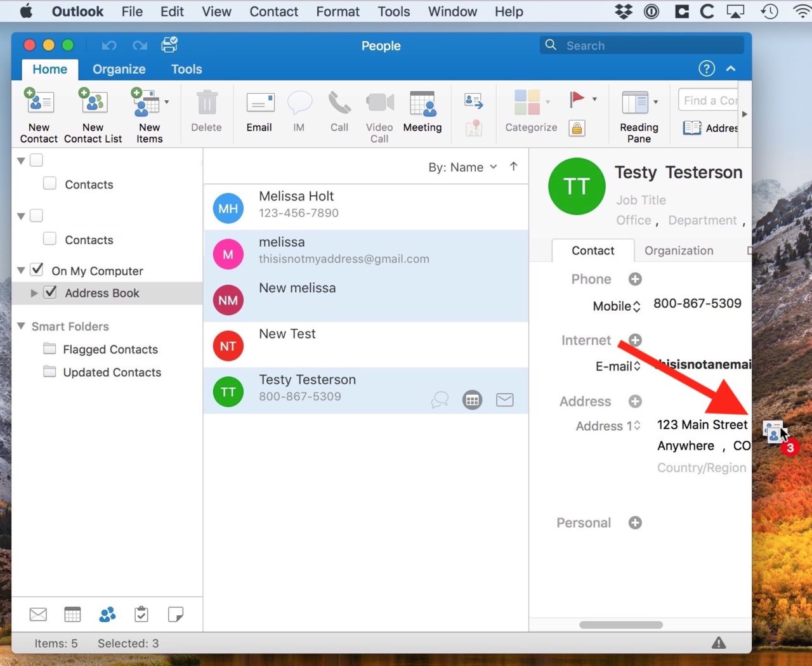Click the New Contact List icon
This screenshot has height=666, width=812.
click(x=93, y=114)
